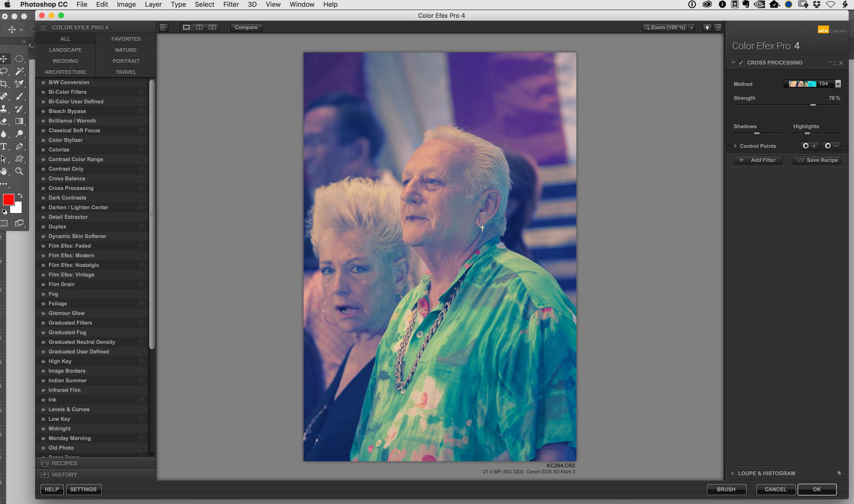
Task: Open the Filter menu in menu bar
Action: tap(231, 4)
